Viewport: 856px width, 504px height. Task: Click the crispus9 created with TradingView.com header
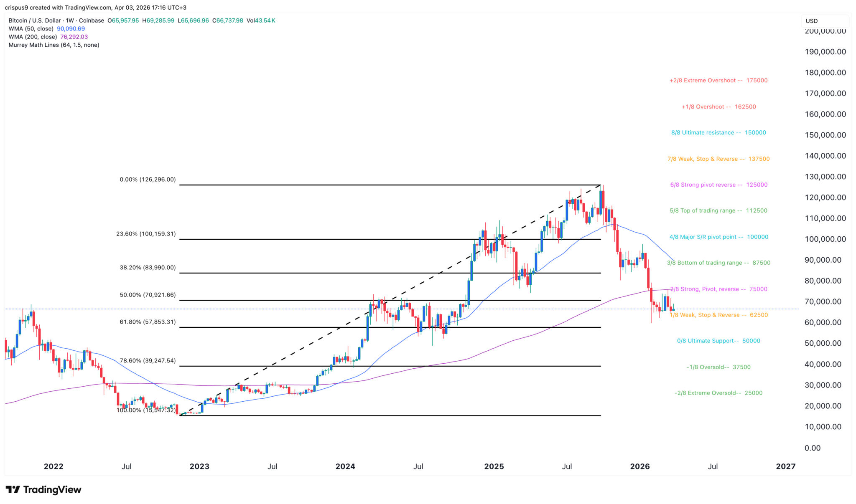click(x=95, y=8)
